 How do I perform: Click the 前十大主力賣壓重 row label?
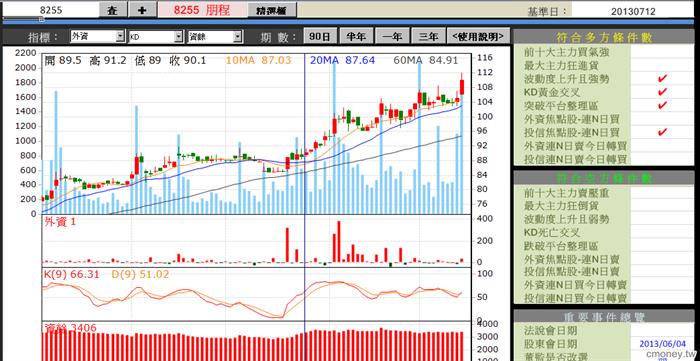point(567,193)
